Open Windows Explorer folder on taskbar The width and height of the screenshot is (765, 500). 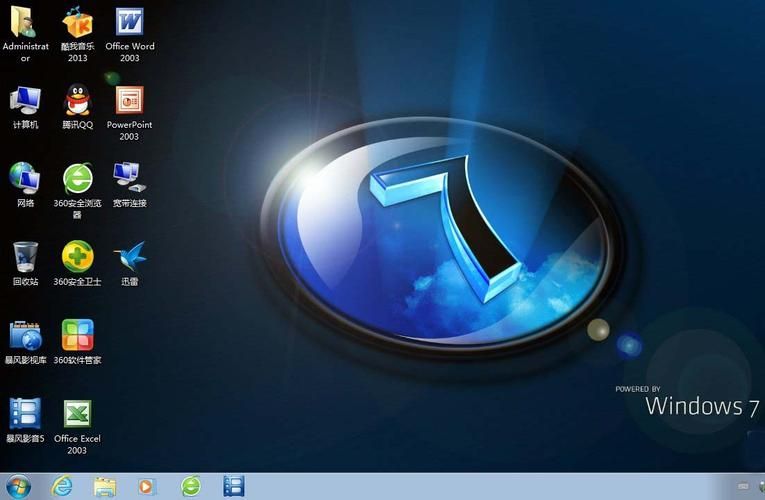(105, 487)
